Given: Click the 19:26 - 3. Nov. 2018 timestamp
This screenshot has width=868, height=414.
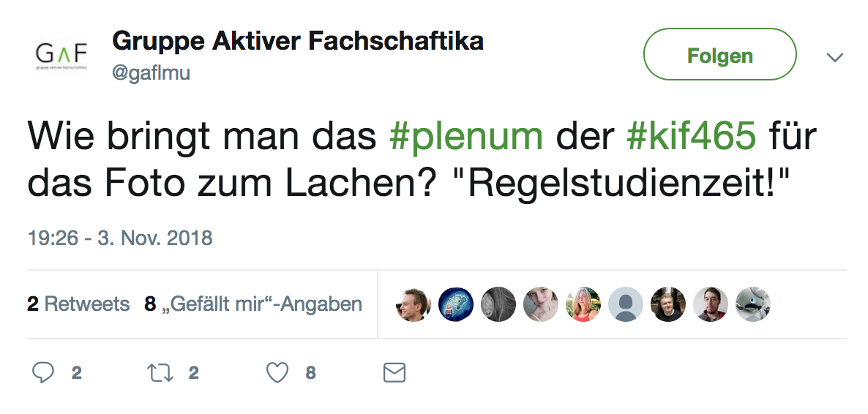Looking at the screenshot, I should pos(119,238).
